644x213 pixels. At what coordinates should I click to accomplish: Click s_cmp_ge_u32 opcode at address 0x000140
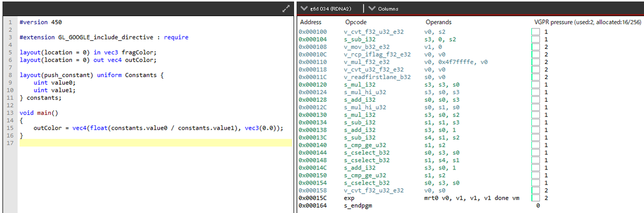tap(365, 145)
